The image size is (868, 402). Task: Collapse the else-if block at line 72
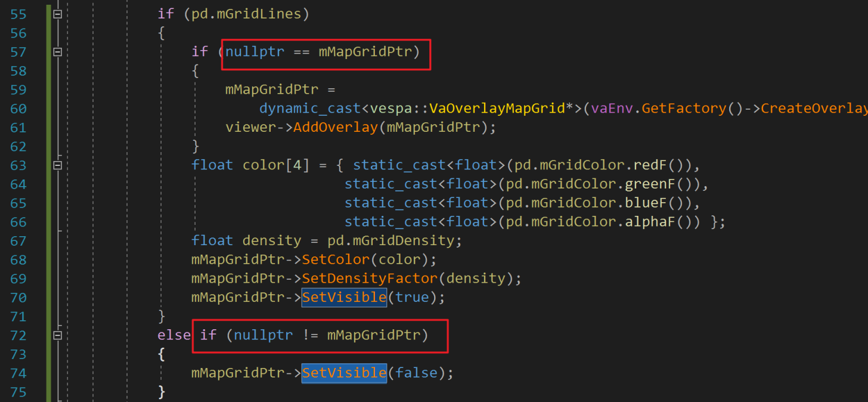coord(58,336)
